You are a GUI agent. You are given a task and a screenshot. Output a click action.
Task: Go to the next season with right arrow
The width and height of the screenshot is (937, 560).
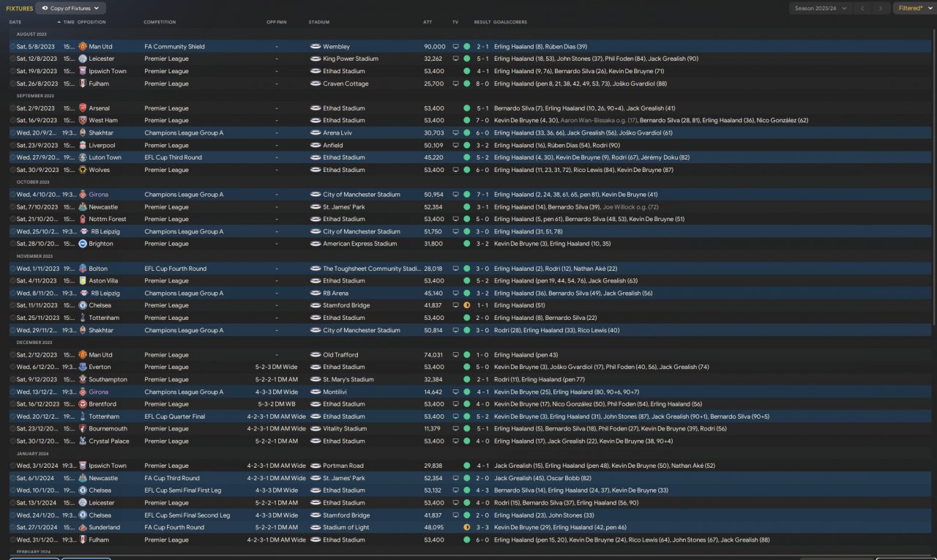881,8
